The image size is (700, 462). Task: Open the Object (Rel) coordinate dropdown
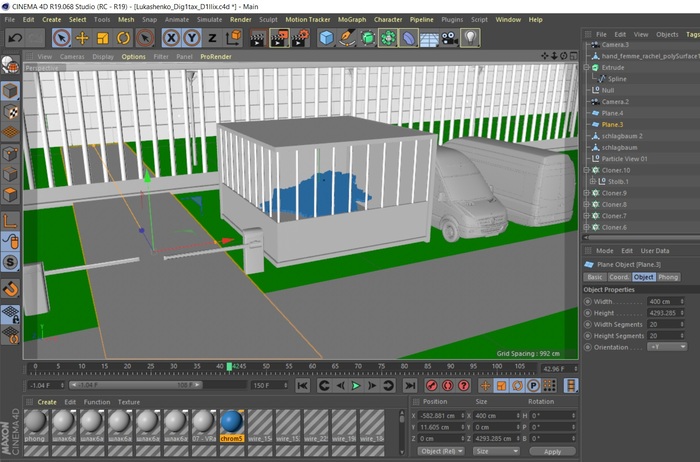pos(439,451)
